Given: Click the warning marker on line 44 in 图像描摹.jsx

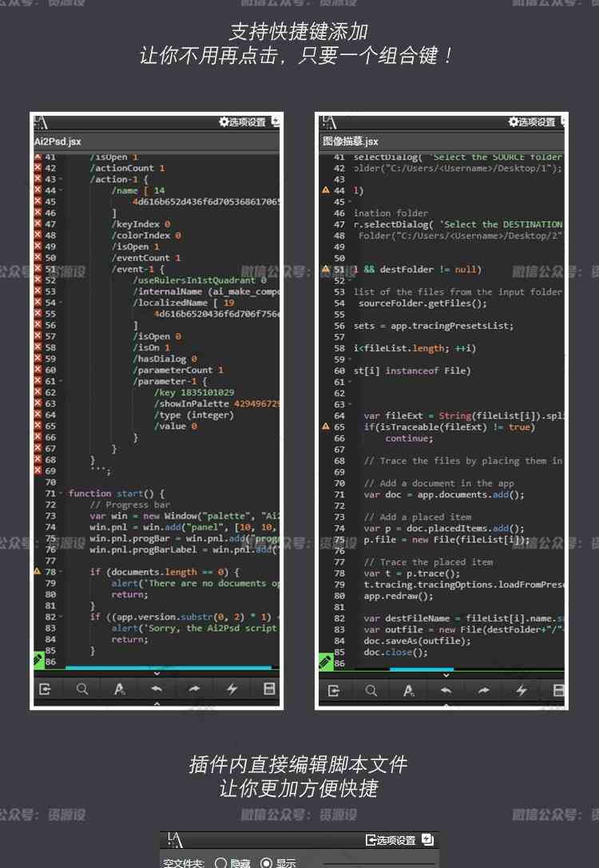Looking at the screenshot, I should click(326, 190).
